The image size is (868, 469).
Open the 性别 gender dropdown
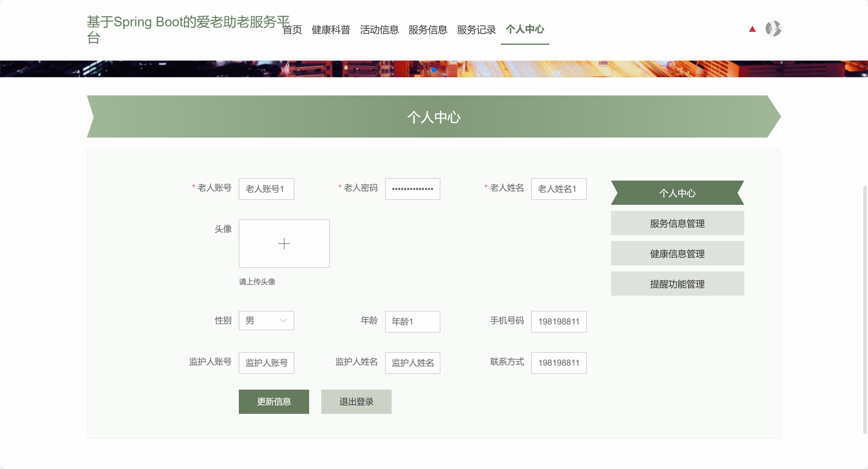point(266,321)
